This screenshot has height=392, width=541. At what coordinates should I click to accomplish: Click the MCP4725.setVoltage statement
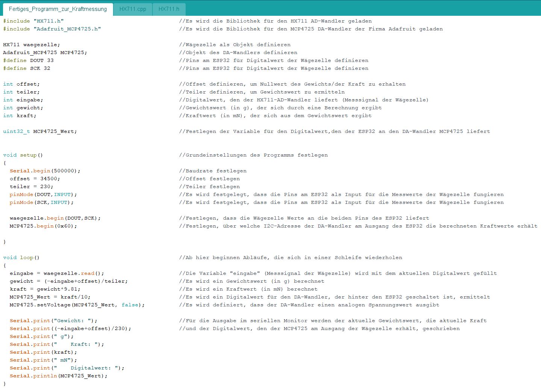click(x=77, y=305)
